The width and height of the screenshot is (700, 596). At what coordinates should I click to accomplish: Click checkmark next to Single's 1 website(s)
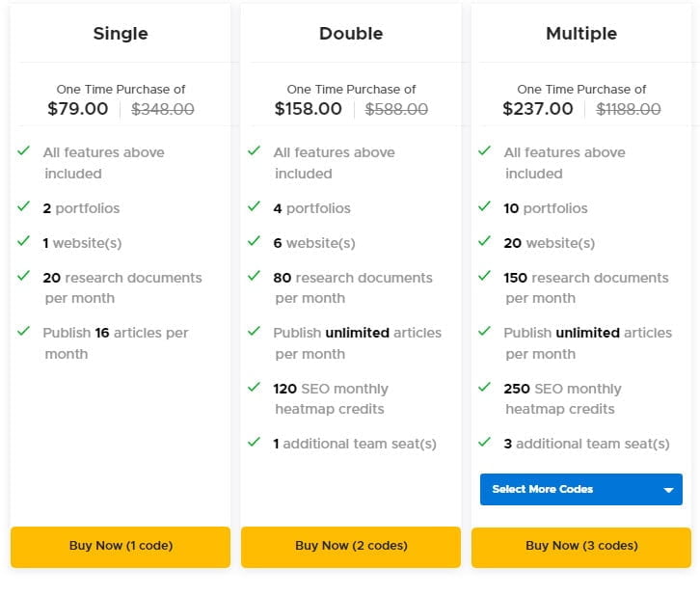[x=23, y=241]
